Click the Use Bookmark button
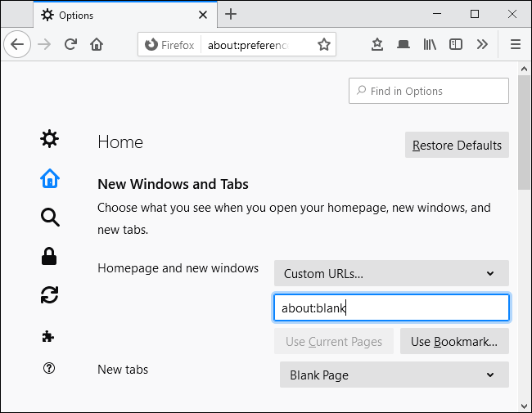Viewport: 532px width, 413px height. (454, 341)
